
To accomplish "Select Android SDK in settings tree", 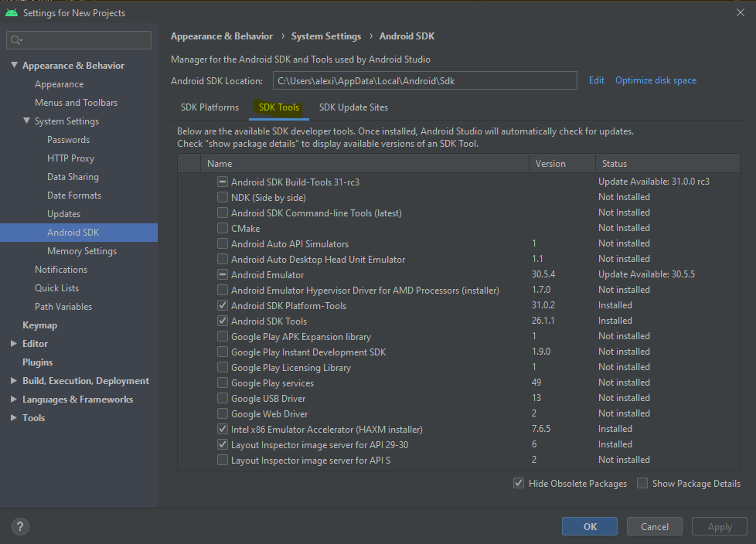I will (x=79, y=233).
